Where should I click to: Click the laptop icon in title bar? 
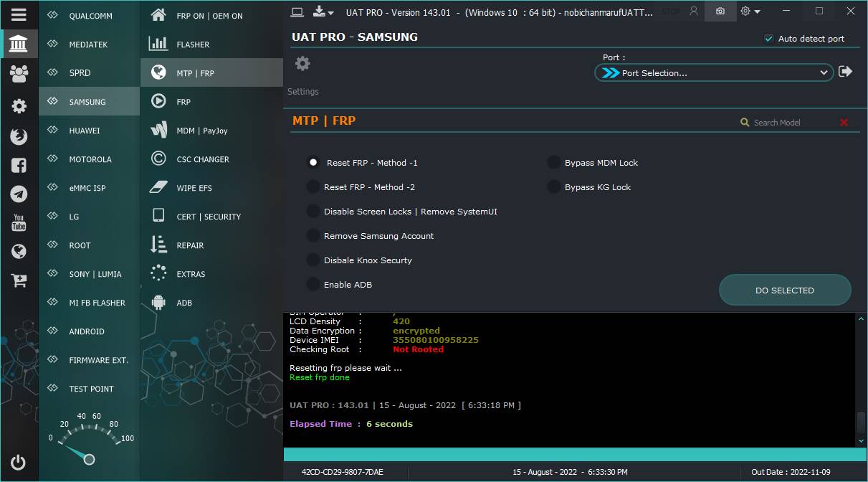pyautogui.click(x=297, y=11)
